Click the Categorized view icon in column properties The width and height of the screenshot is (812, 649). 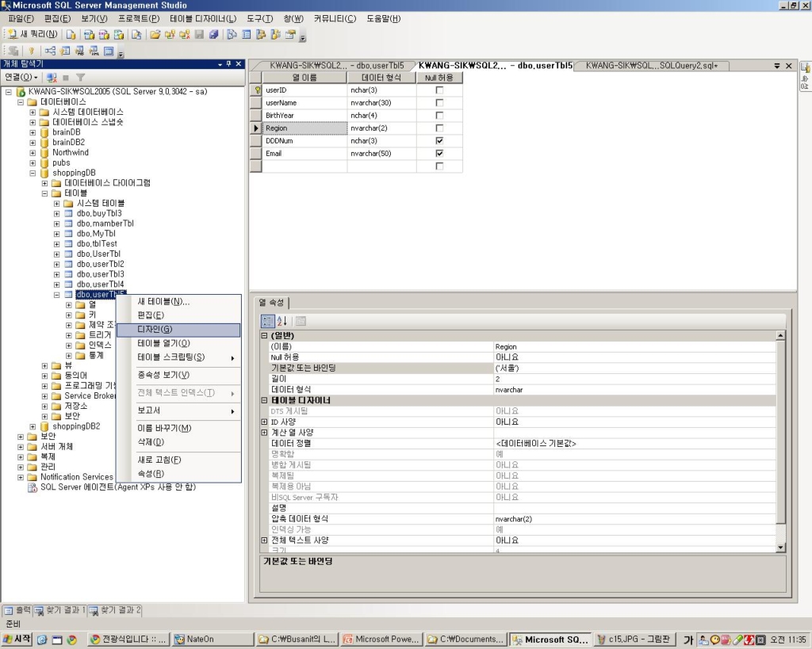(267, 321)
